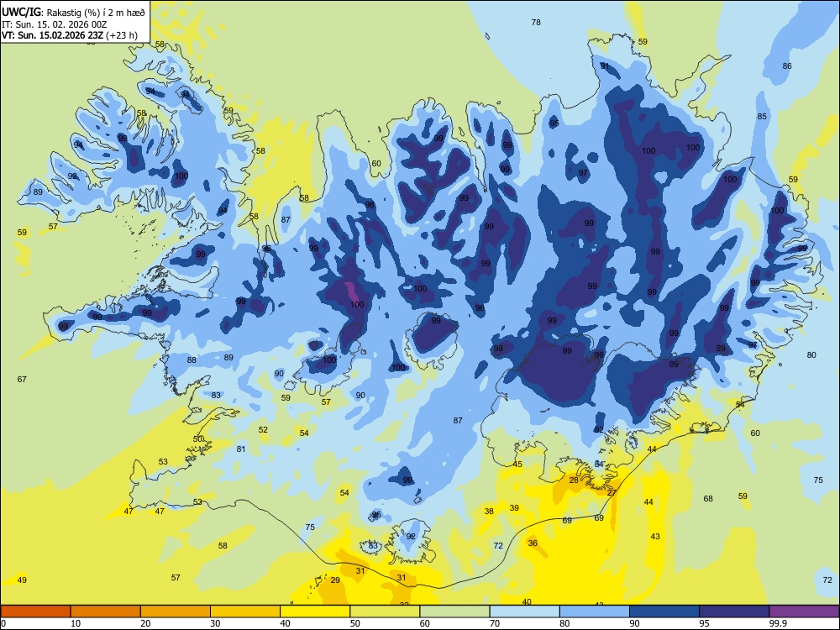Click legend tick label "0"
Image resolution: width=840 pixels, height=630 pixels.
(x=3, y=623)
